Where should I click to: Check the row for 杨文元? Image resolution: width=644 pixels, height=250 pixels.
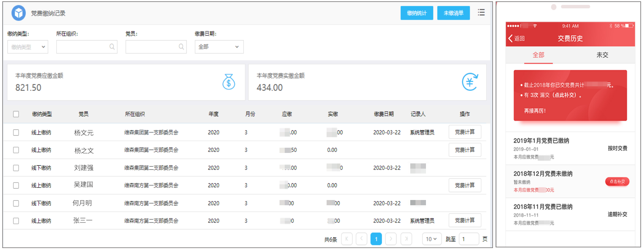coord(16,132)
